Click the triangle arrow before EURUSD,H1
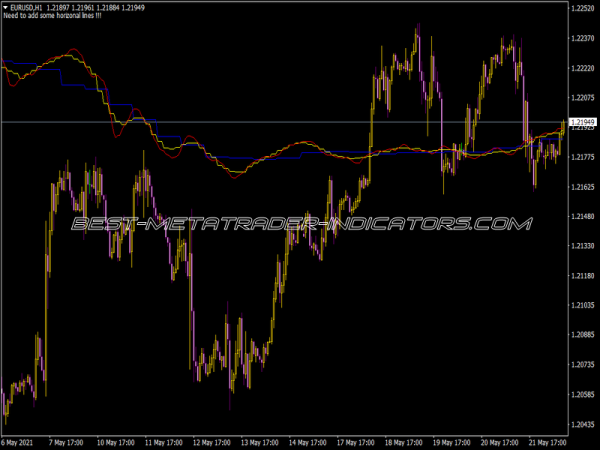Viewport: 600px width, 450px height. coord(5,8)
